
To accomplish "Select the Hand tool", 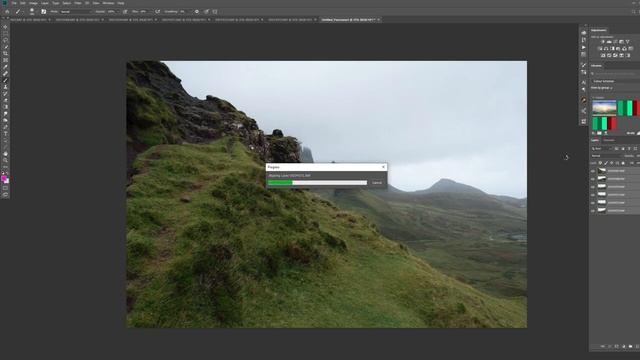I will [5, 154].
